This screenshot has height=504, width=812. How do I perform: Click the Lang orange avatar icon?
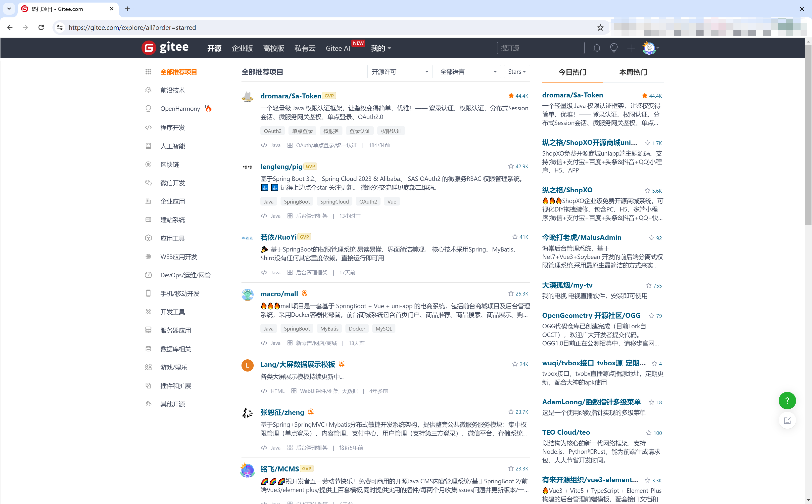point(247,365)
